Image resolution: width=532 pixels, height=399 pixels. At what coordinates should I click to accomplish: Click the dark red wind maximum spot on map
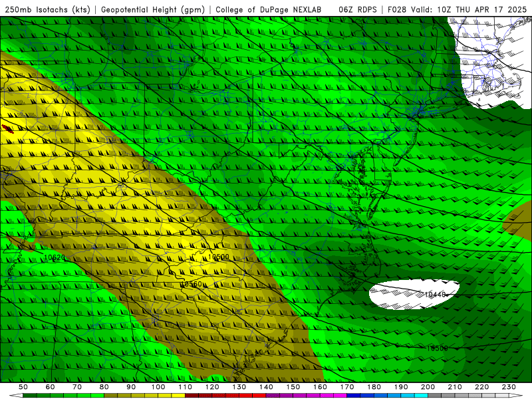[7, 128]
